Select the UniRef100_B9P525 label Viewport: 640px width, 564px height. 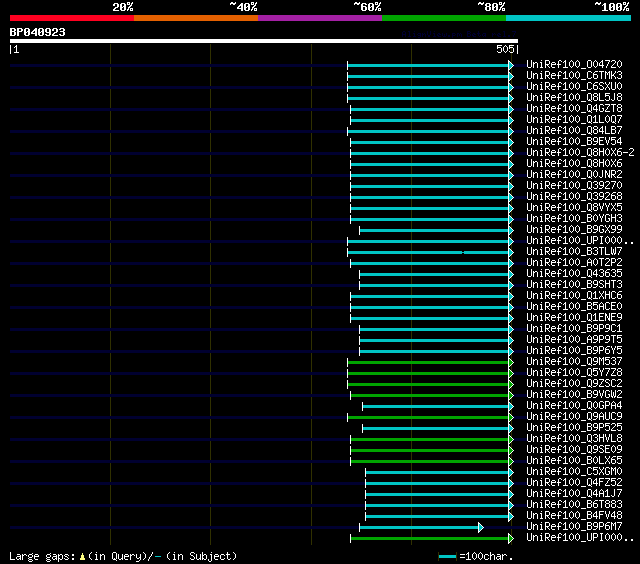[574, 428]
